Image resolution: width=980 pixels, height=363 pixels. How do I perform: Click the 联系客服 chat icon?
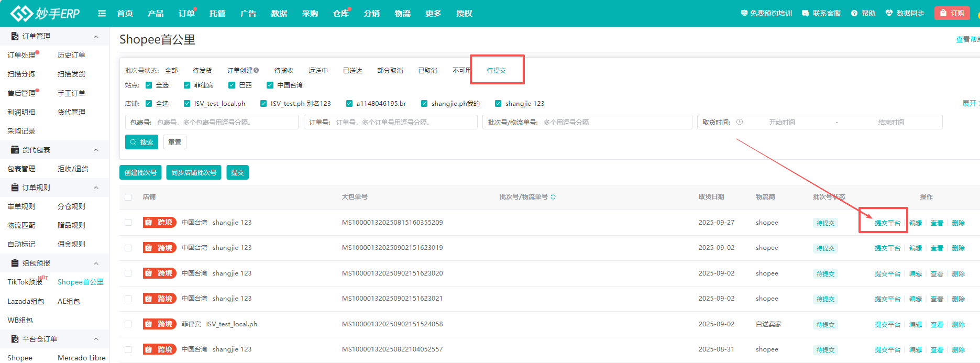806,13
